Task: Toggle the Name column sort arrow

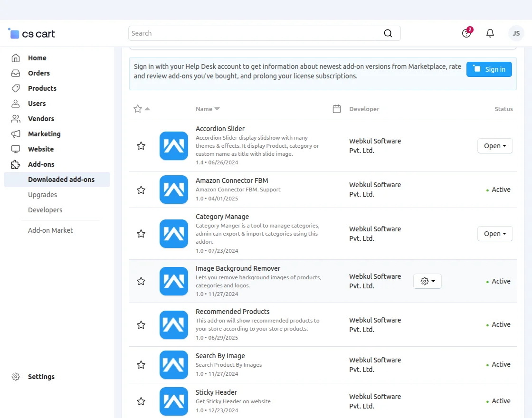Action: point(217,109)
